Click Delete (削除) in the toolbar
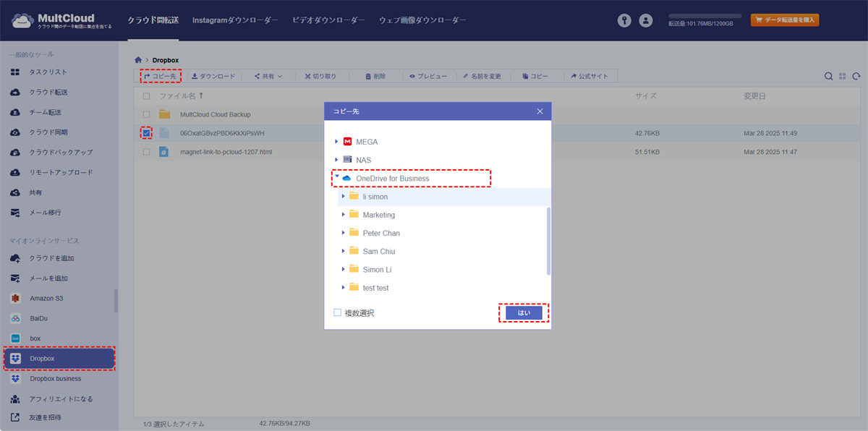Screen dimensions: 868x431 click(x=375, y=76)
